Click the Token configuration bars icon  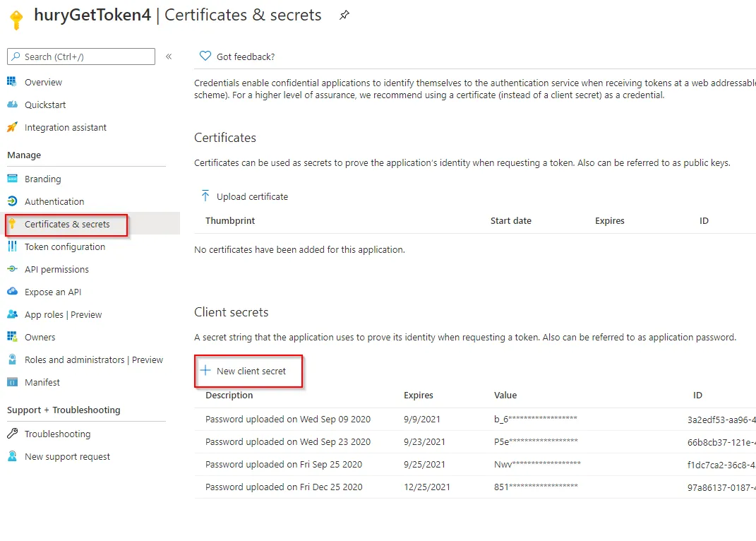[x=12, y=246]
